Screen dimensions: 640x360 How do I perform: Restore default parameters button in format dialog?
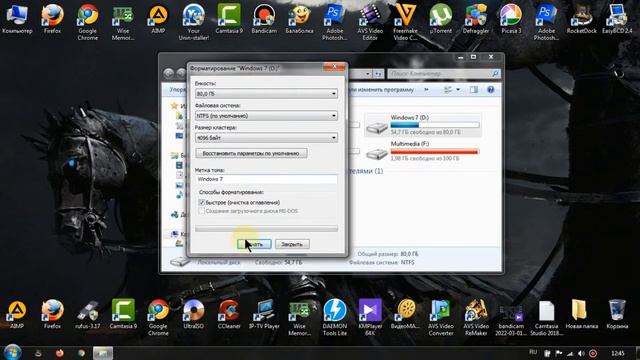[251, 153]
